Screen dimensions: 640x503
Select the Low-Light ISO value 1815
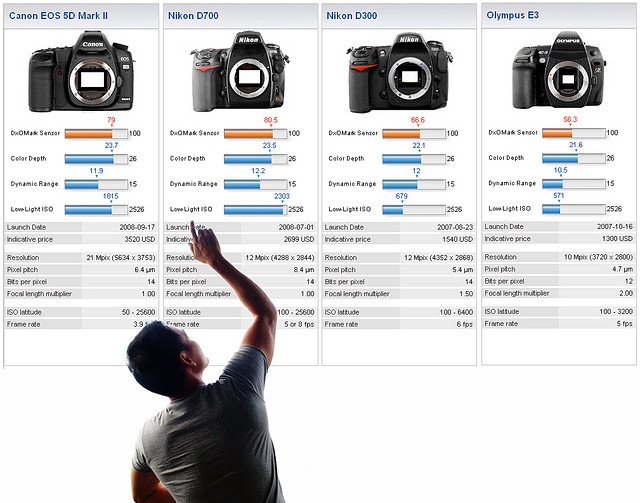(x=110, y=196)
